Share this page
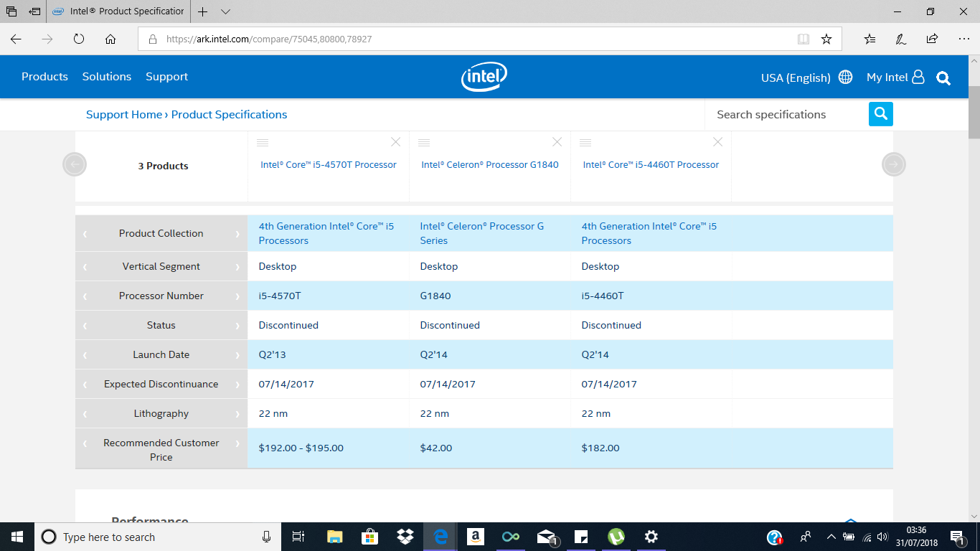Image resolution: width=980 pixels, height=551 pixels. point(932,39)
